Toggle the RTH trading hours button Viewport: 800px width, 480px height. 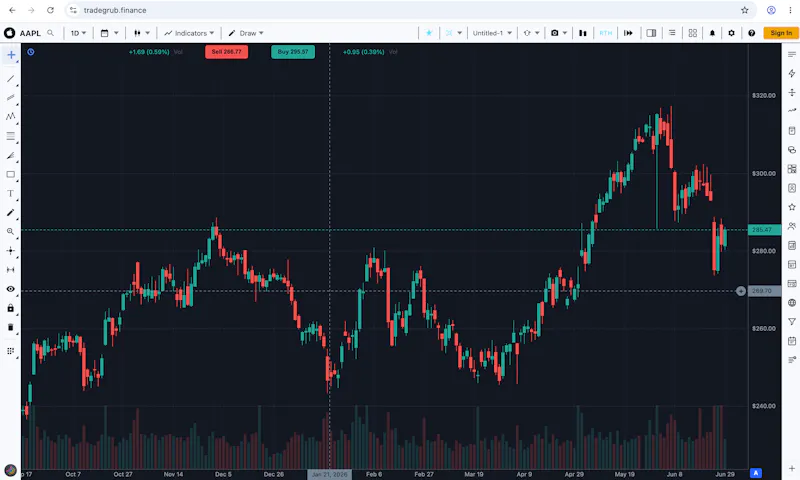pyautogui.click(x=606, y=33)
